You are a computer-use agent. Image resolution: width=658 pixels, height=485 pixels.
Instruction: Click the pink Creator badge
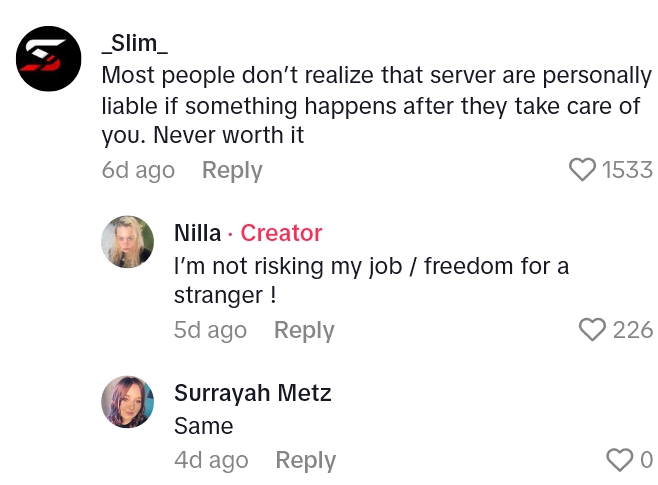coord(281,233)
